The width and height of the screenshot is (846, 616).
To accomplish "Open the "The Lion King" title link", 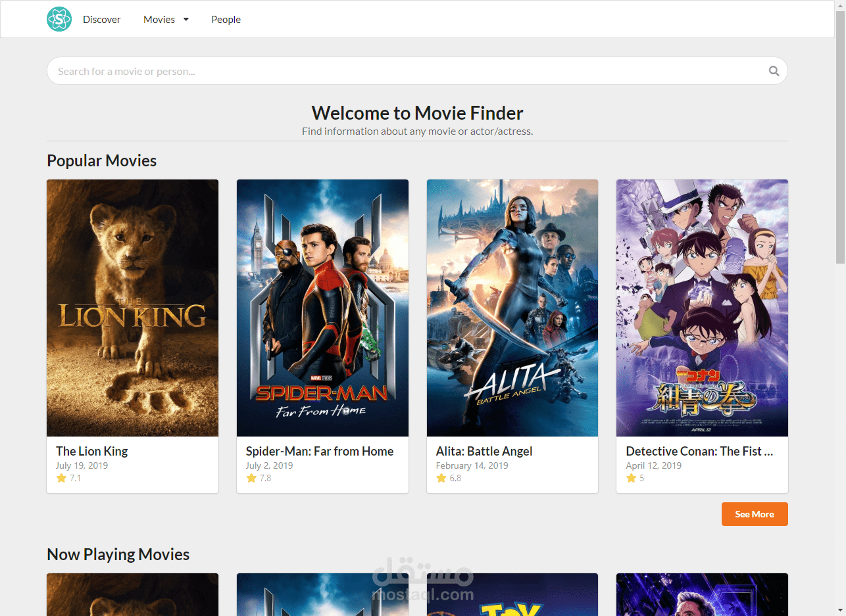I will tap(91, 451).
